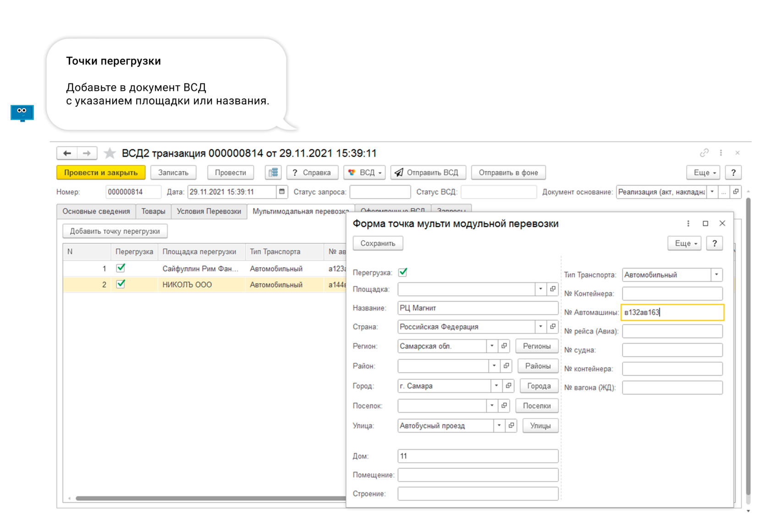Switch to Товары tab

(153, 211)
